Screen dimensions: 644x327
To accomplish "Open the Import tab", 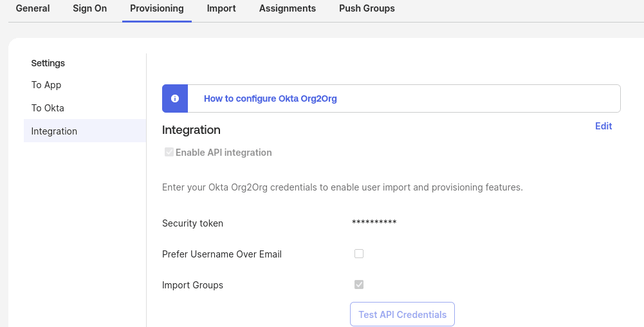I will pyautogui.click(x=221, y=8).
